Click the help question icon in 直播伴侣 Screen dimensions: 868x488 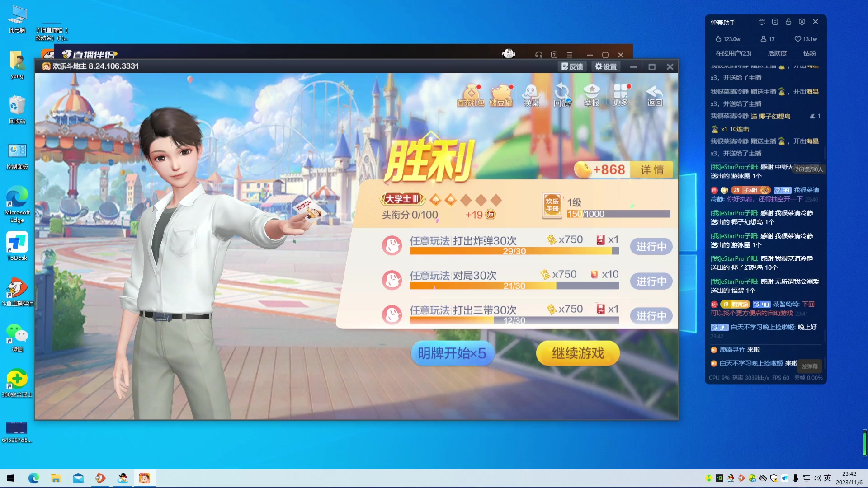tap(554, 55)
